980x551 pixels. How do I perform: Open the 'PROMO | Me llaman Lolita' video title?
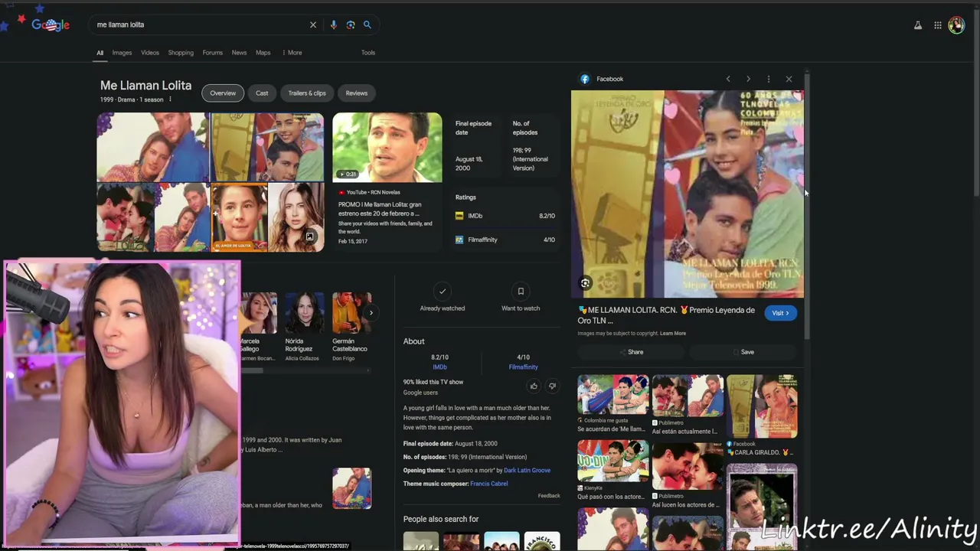[x=381, y=209]
